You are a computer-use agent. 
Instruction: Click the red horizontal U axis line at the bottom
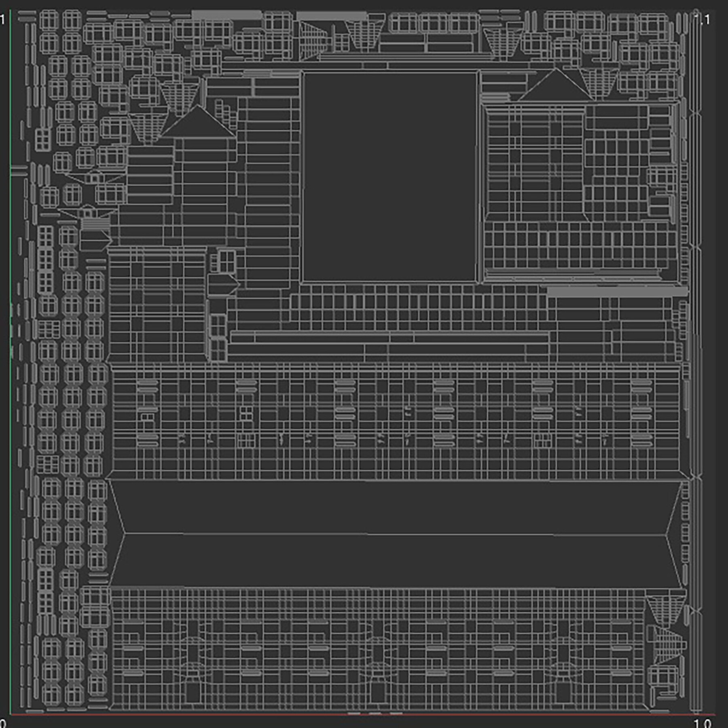pyautogui.click(x=364, y=714)
